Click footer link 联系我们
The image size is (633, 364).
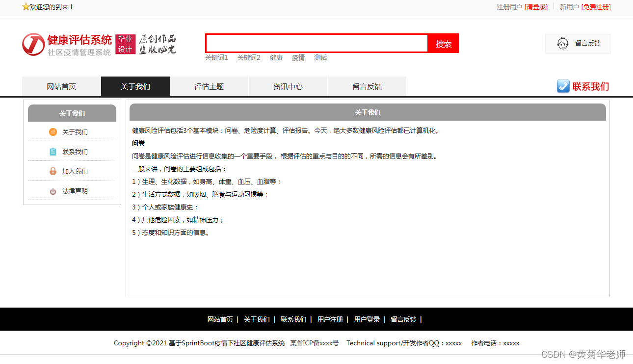(x=293, y=319)
